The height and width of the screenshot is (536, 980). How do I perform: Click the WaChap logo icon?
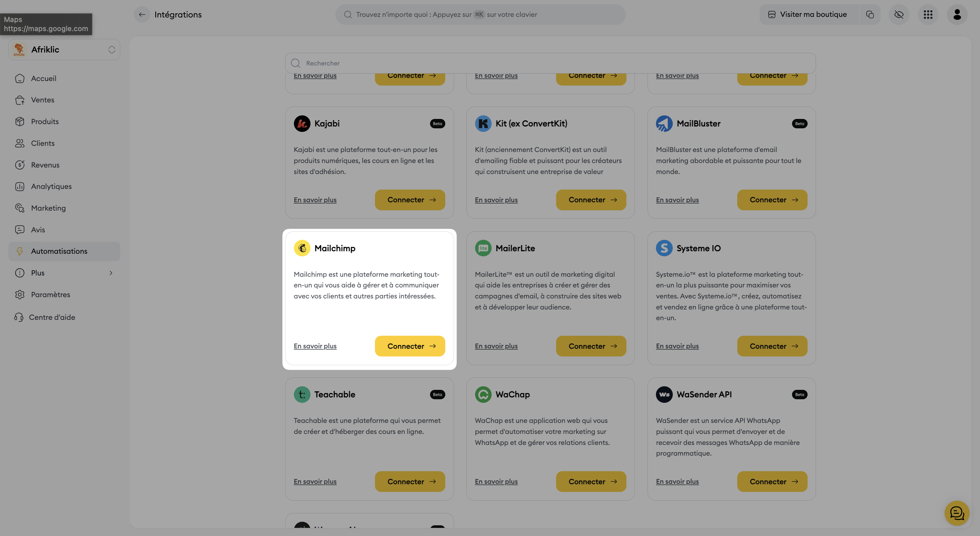(483, 394)
